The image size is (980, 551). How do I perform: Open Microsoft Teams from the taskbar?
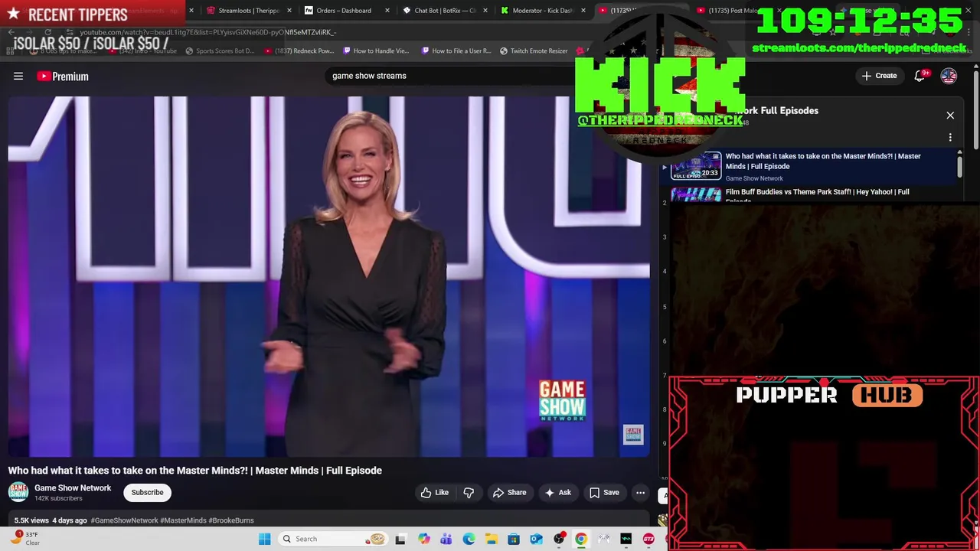446,539
